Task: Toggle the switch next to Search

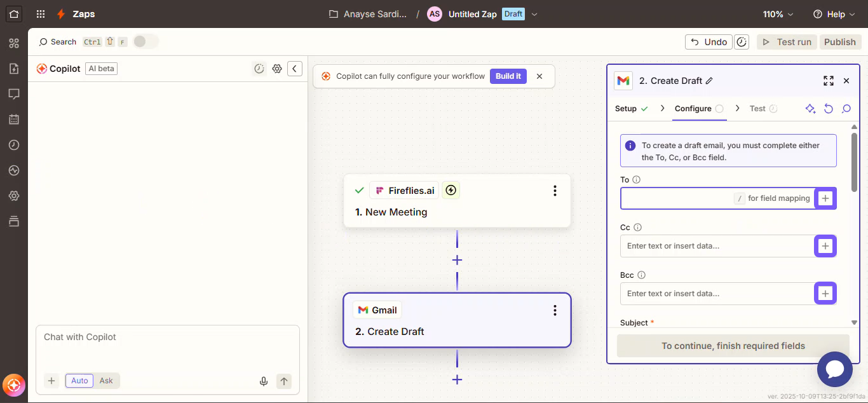Action: coord(146,41)
